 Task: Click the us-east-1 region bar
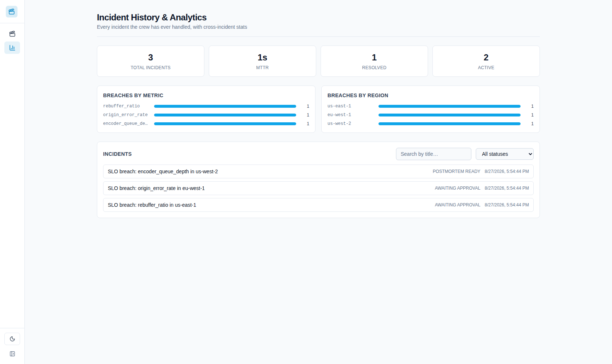point(450,106)
